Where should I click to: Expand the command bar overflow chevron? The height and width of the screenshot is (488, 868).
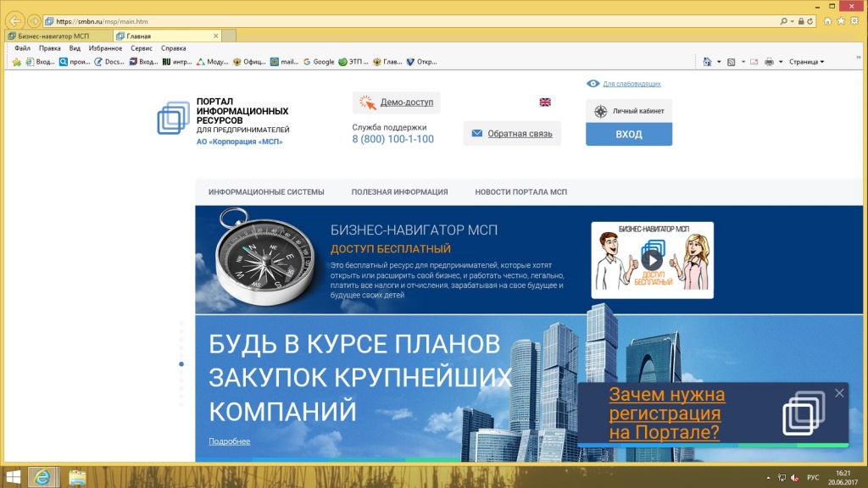(859, 57)
